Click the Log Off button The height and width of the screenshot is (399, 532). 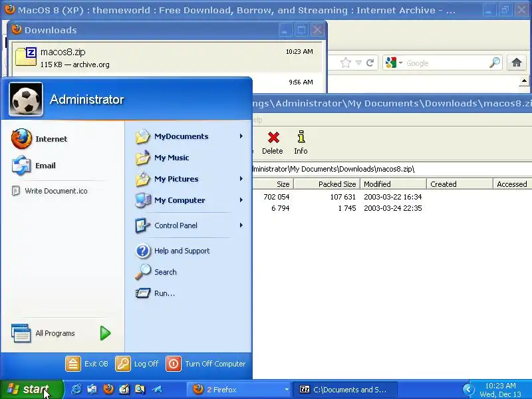point(137,364)
